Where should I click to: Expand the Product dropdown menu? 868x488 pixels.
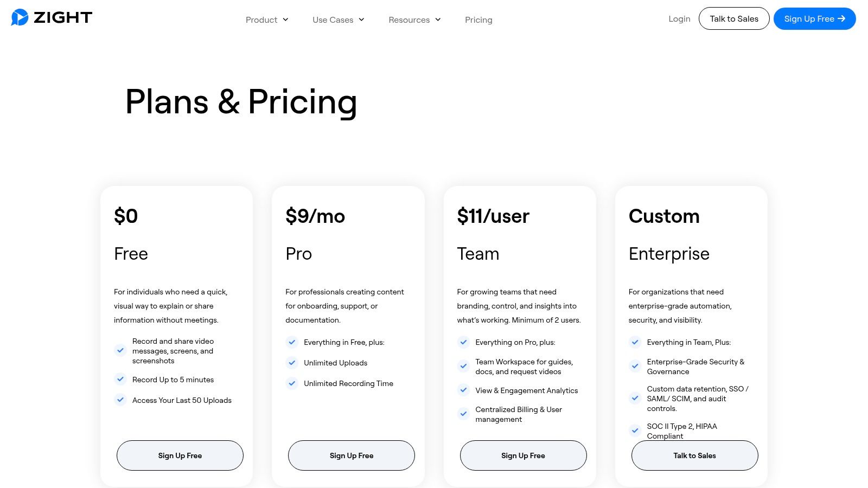click(x=267, y=20)
